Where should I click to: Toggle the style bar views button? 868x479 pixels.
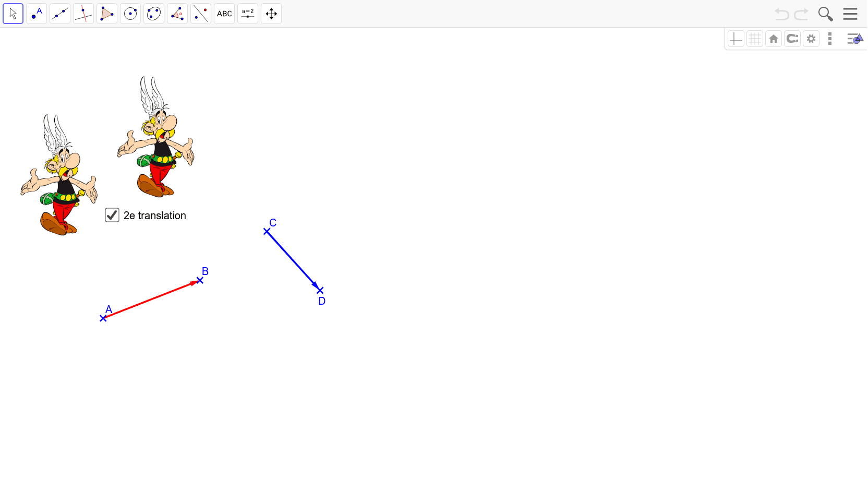coord(855,39)
